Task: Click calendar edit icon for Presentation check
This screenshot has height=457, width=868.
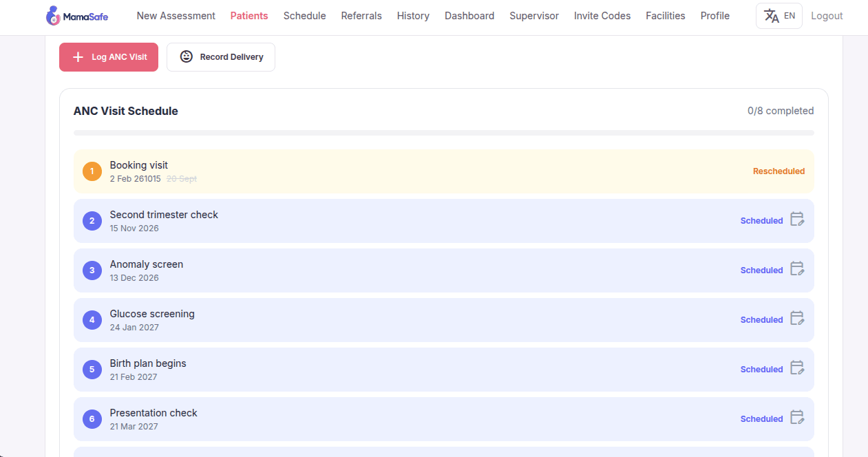Action: point(797,418)
